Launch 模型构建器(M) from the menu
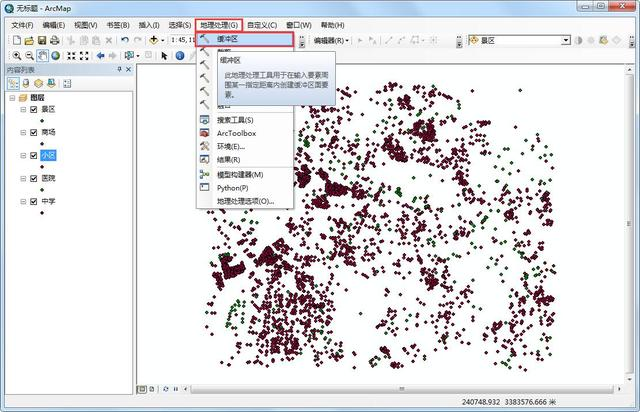Viewport: 640px width, 412px height. point(245,174)
